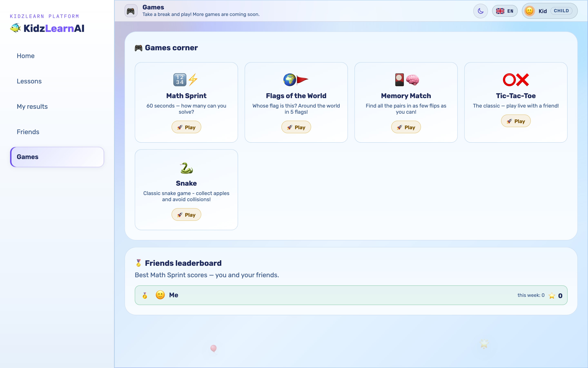Viewport: 588px width, 368px height.
Task: Launch the Memory Match game
Action: [x=406, y=127]
